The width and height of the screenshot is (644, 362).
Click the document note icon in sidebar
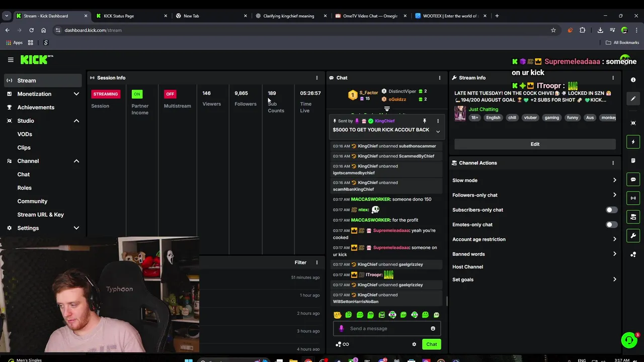click(x=633, y=160)
